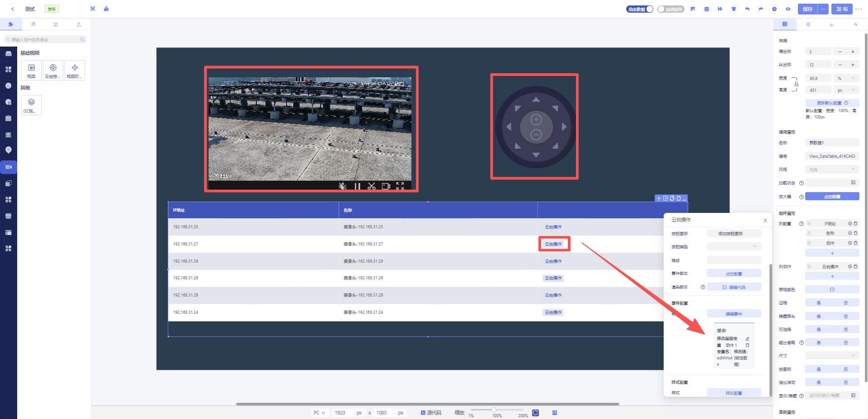Open the 高度 unit px dropdown
Image resolution: width=868 pixels, height=419 pixels.
click(846, 90)
